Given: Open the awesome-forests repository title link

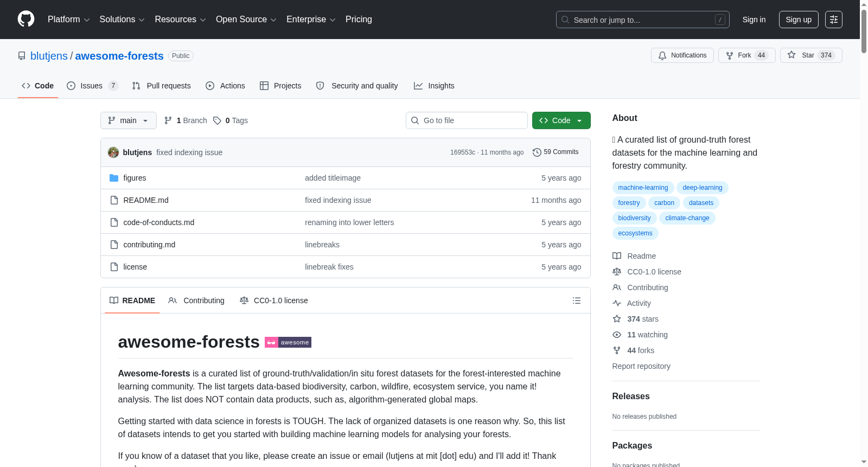Looking at the screenshot, I should coord(119,56).
